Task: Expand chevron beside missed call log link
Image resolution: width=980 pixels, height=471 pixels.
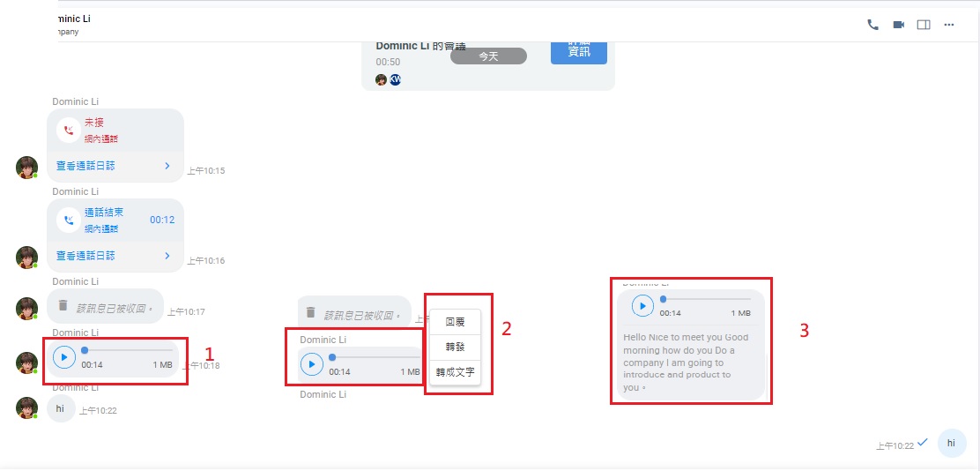Action: [167, 166]
